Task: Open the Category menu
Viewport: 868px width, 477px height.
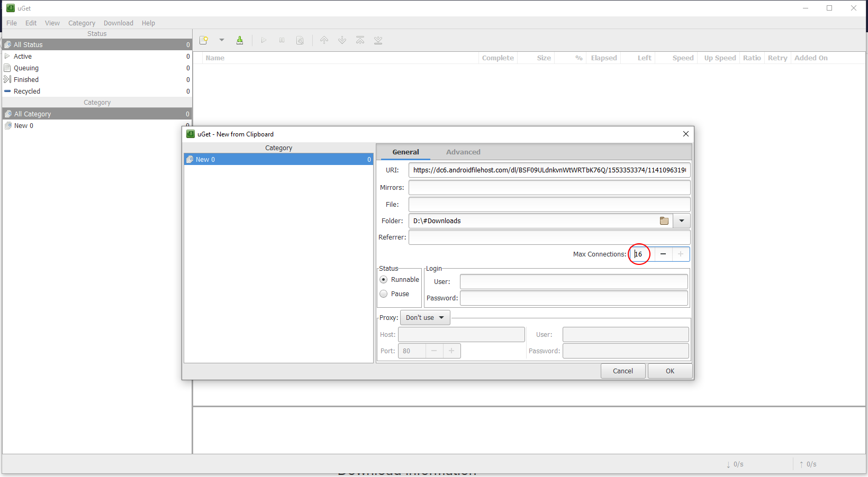Action: pos(82,23)
